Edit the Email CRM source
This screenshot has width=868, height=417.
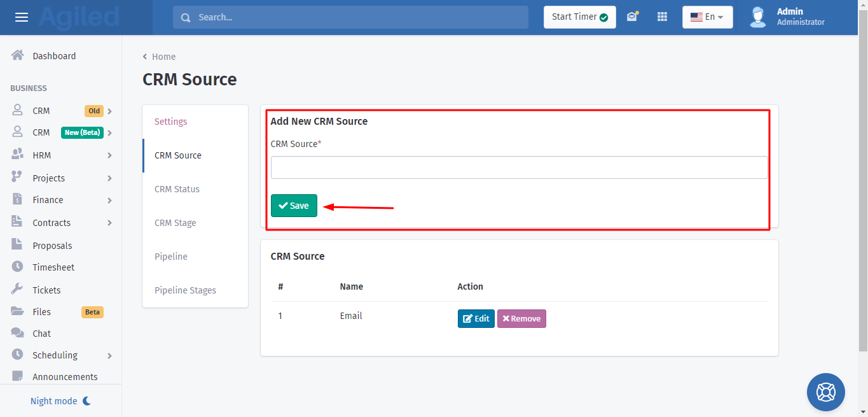(476, 318)
